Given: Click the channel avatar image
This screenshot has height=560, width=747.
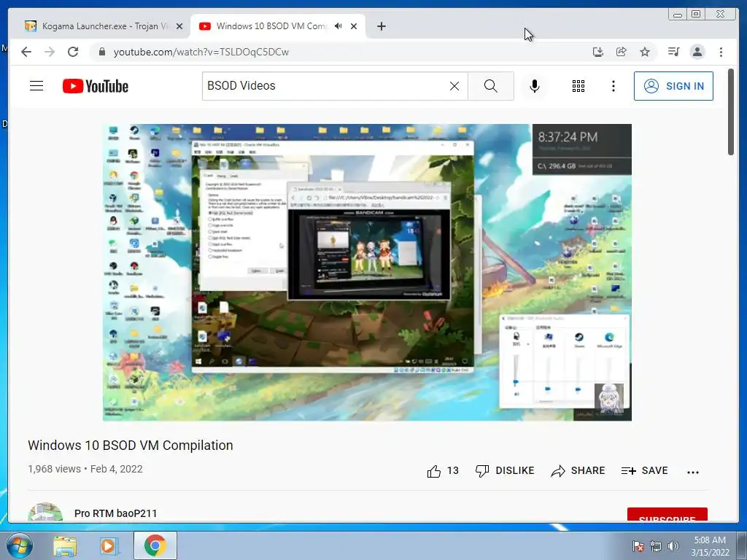Looking at the screenshot, I should tap(45, 512).
